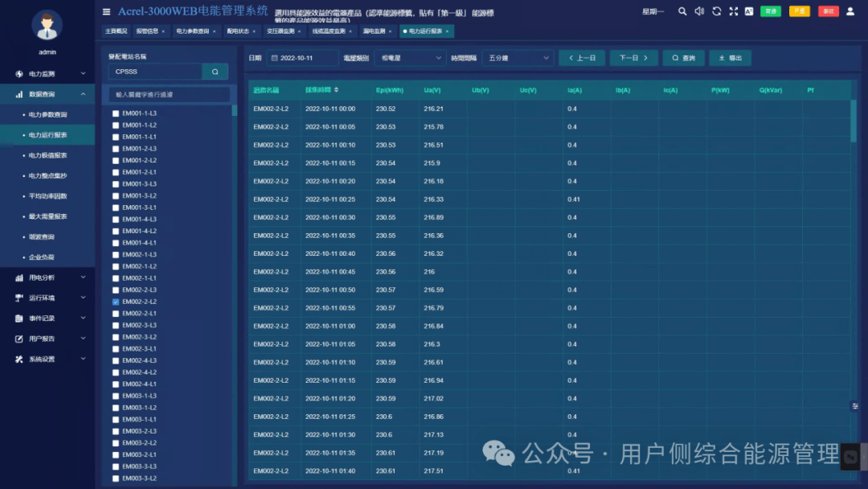Click the sort arrows on time column
The width and height of the screenshot is (868, 489).
point(336,90)
